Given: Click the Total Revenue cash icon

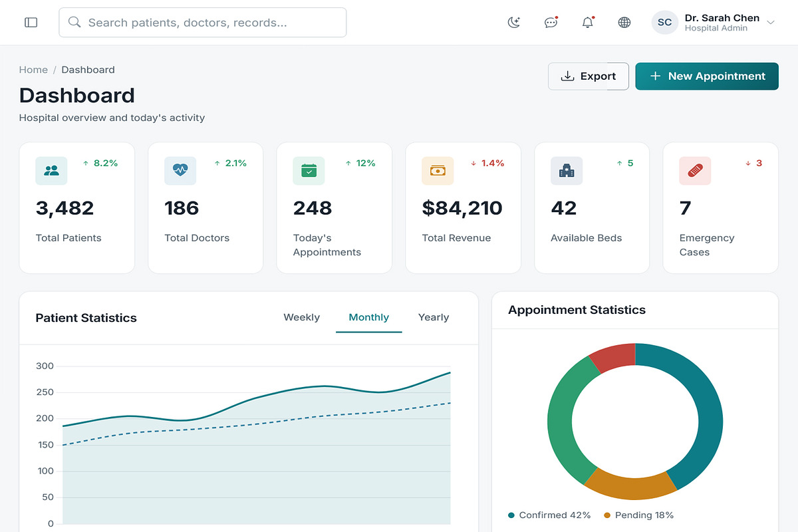Looking at the screenshot, I should 438,171.
